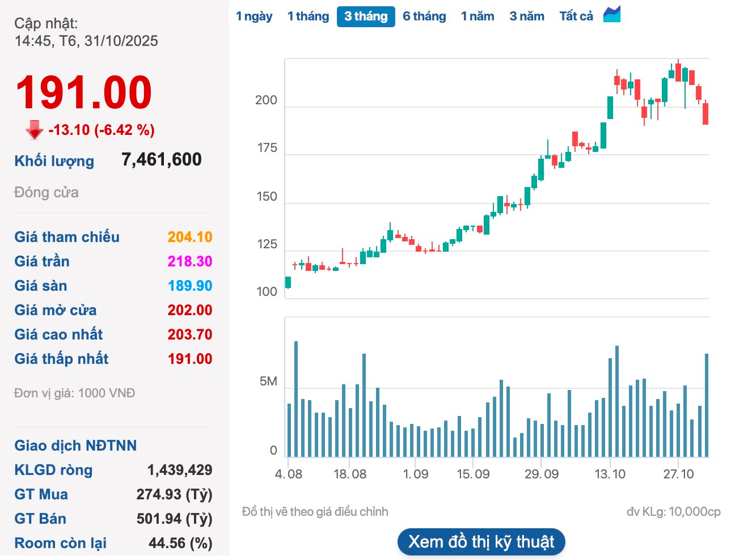The image size is (752, 560).
Task: Open Xem đồ thị kỹ thuật button
Action: (481, 542)
